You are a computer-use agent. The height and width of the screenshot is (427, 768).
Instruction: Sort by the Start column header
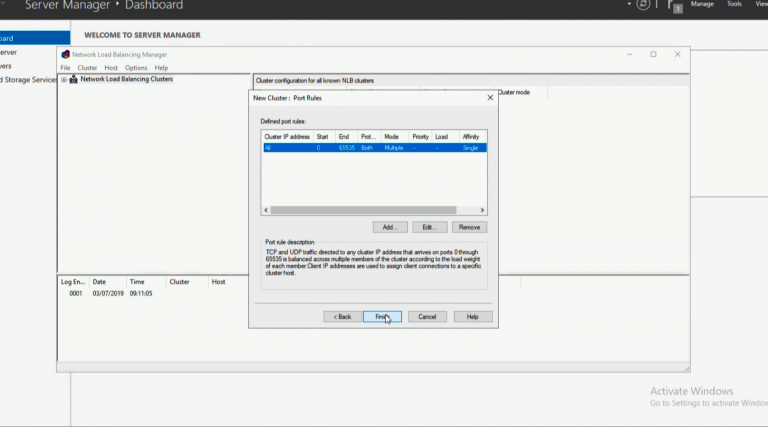tap(323, 137)
